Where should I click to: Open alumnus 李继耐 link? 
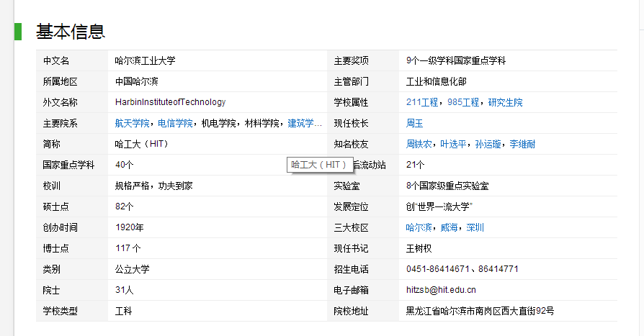(x=523, y=144)
